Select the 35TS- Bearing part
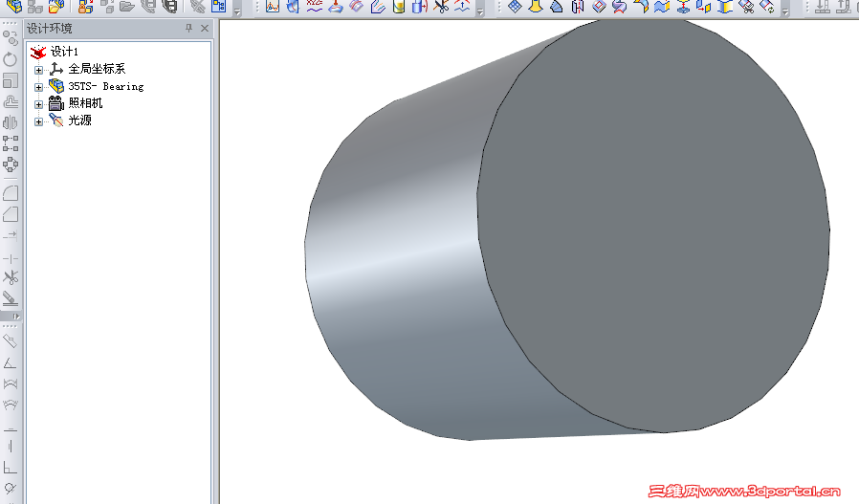Screen dimensions: 859x504 106,86
